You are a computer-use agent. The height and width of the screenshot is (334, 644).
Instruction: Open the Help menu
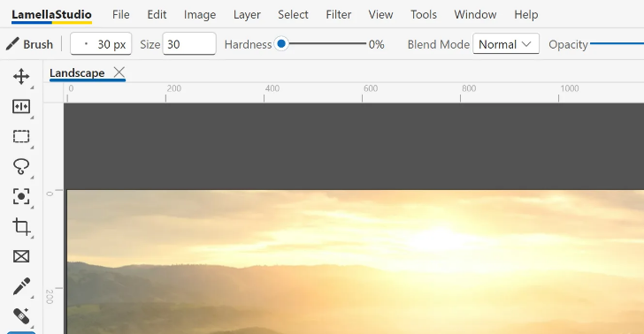525,15
